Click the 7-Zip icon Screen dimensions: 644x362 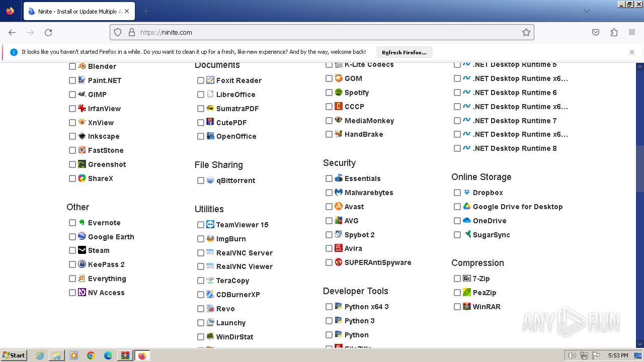[x=467, y=278]
